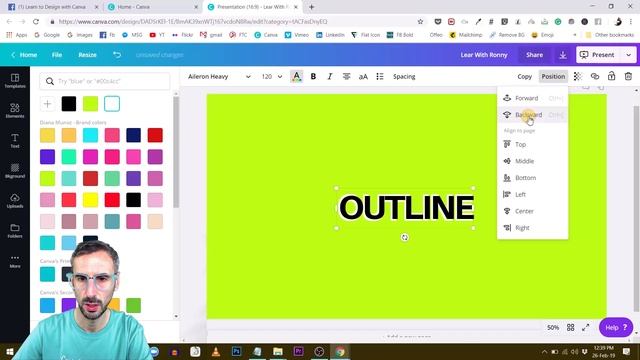Delete the selected element with trash icon
Image resolution: width=640 pixels, height=360 pixels.
point(628,76)
